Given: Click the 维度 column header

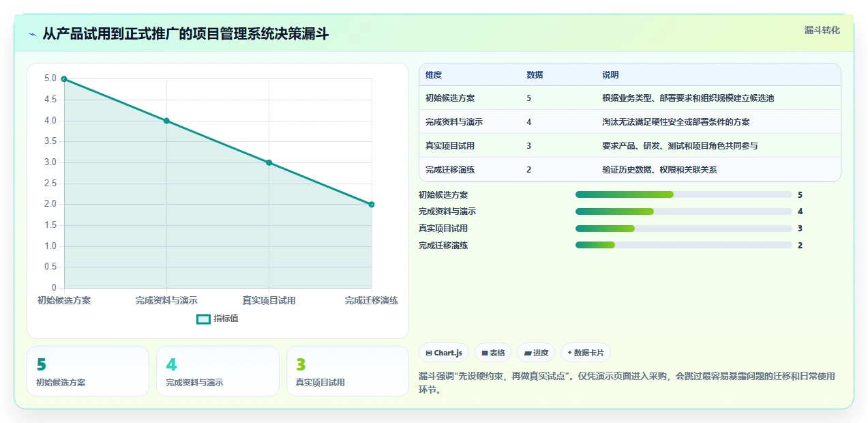Looking at the screenshot, I should coord(434,75).
